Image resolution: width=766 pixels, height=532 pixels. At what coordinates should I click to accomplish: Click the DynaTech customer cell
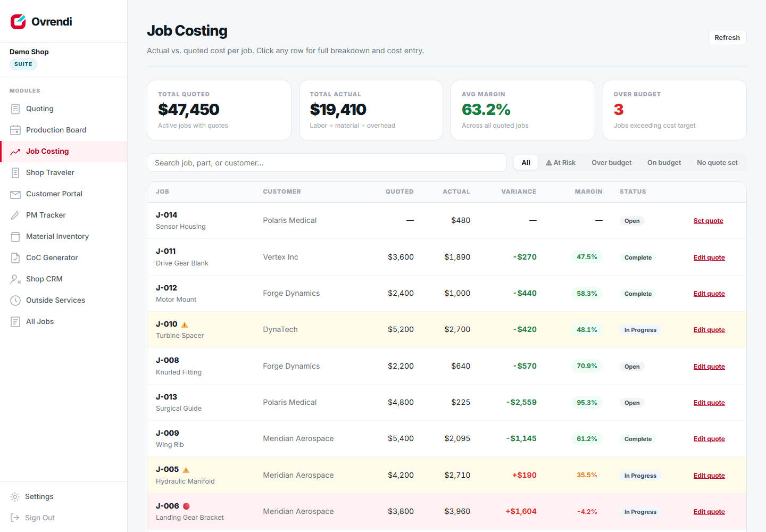point(280,329)
